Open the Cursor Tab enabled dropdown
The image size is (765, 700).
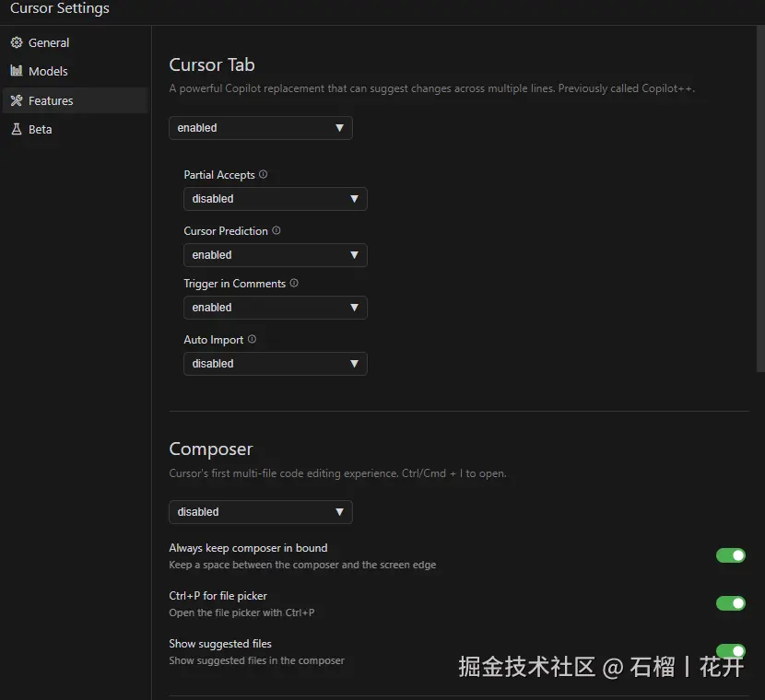261,128
